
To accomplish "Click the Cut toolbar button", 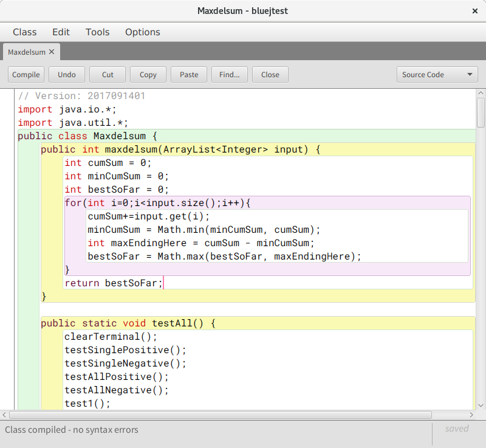I will point(108,75).
